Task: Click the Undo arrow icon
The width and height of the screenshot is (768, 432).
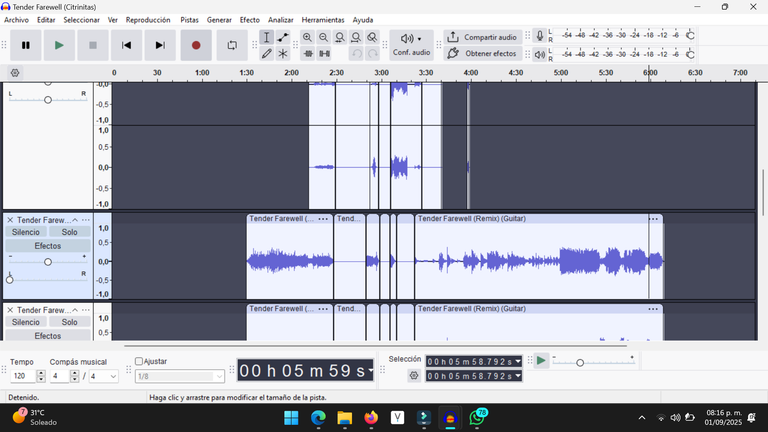Action: tap(357, 53)
